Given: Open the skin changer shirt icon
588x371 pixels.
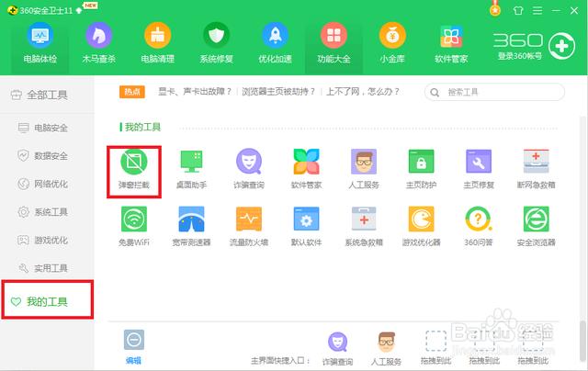Looking at the screenshot, I should click(518, 10).
